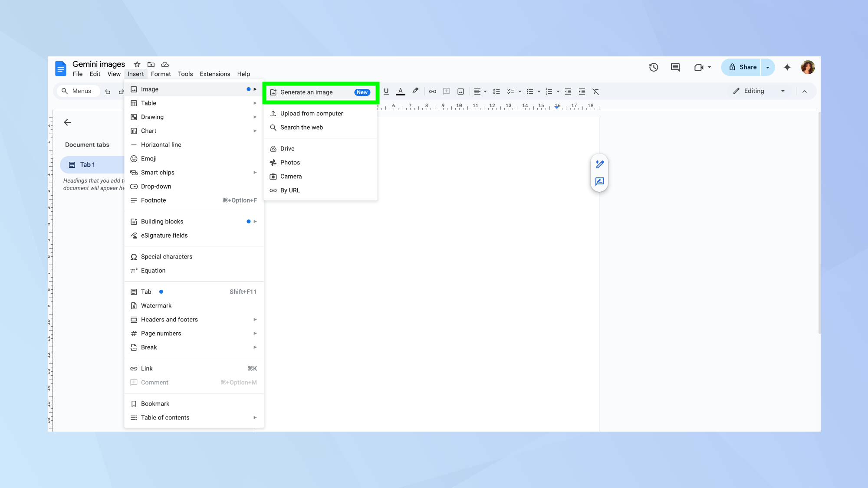
Task: Choose Upload from computer
Action: click(x=312, y=114)
